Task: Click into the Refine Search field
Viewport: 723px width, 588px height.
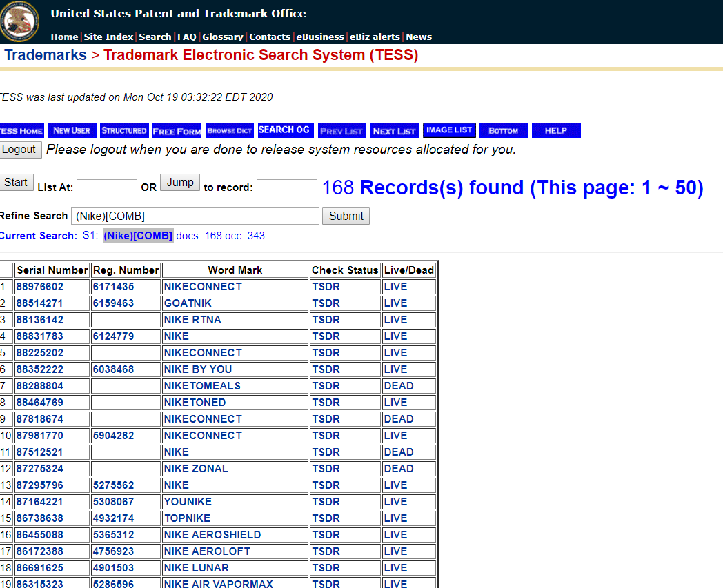Action: 195,216
